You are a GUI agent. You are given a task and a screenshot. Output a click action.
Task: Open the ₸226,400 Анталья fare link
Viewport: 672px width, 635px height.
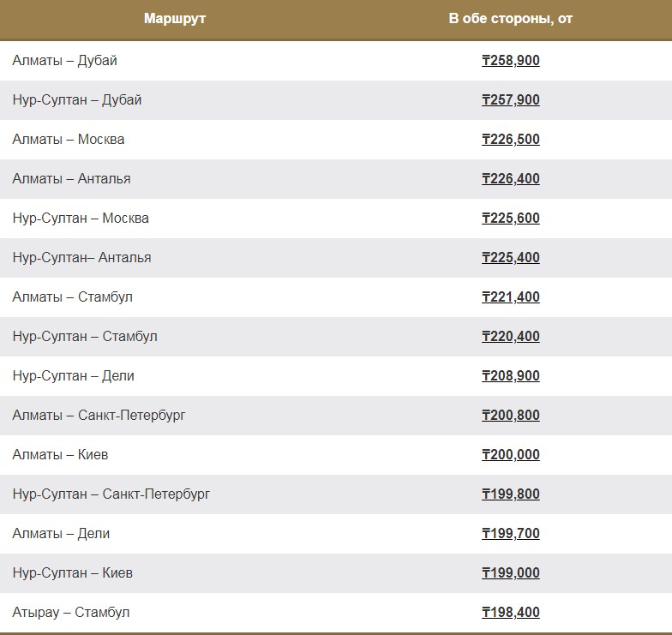[511, 179]
